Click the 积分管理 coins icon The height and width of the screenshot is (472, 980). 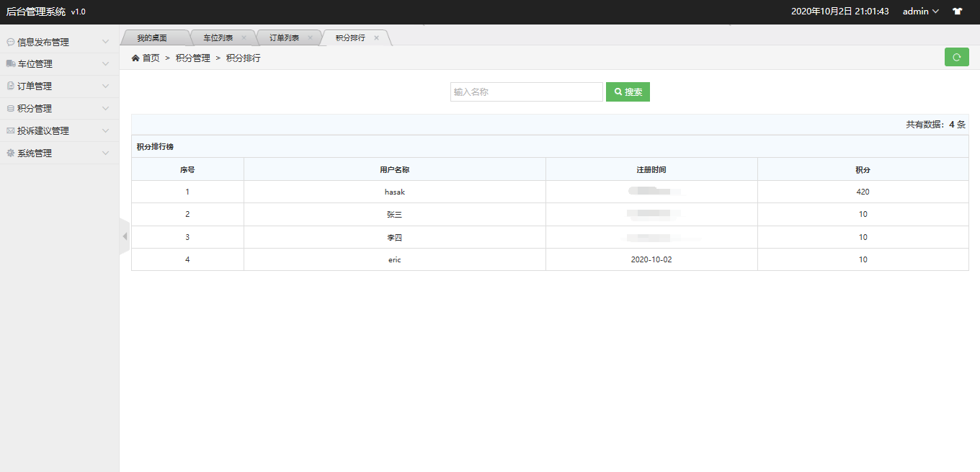click(10, 109)
